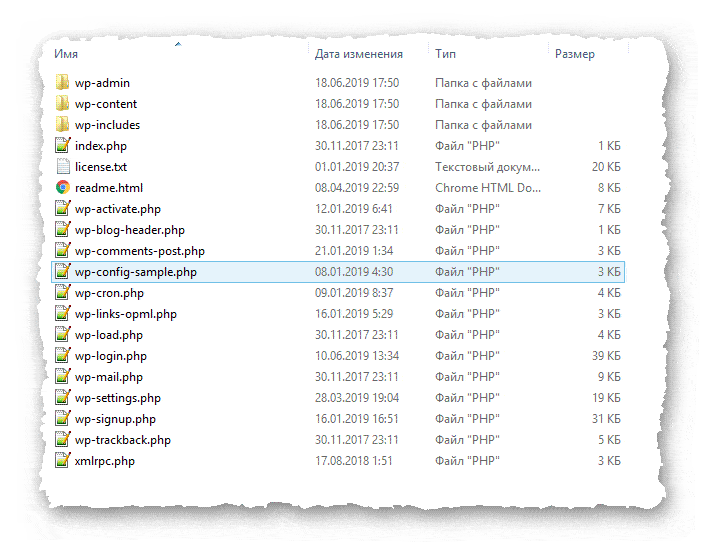Sort by Дата изменения column header
The width and height of the screenshot is (704, 544).
(x=358, y=54)
